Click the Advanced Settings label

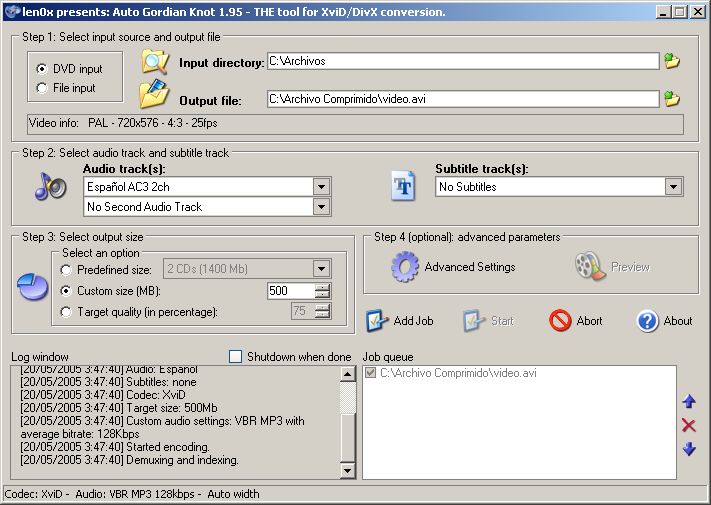point(470,267)
